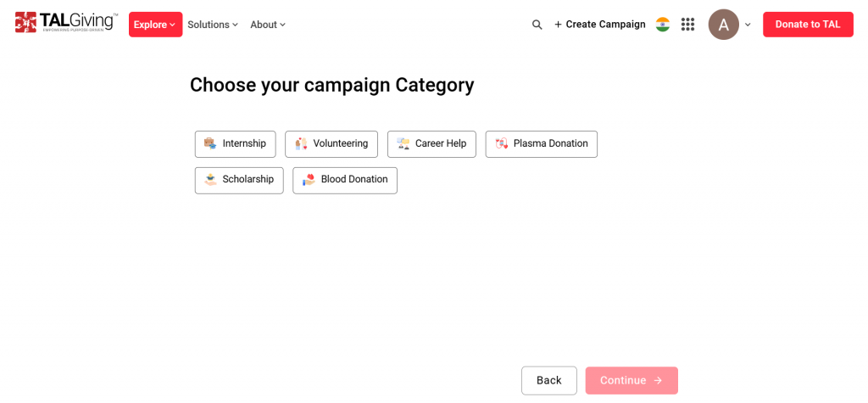The image size is (868, 403).
Task: Open the search magnifier icon
Action: pos(537,25)
